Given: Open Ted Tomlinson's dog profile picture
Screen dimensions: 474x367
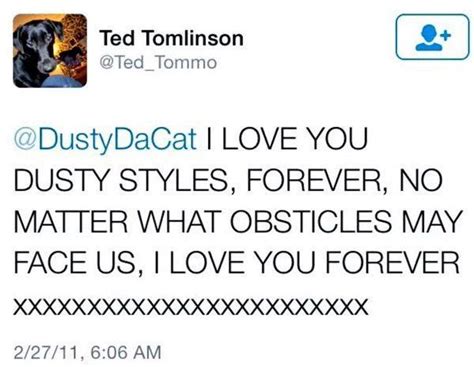Looking at the screenshot, I should tap(50, 50).
